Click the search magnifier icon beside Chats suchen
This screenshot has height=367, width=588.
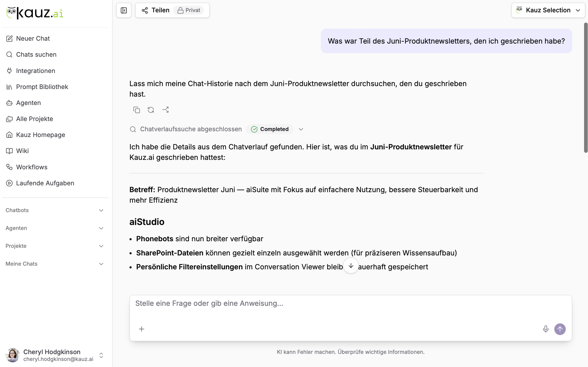point(9,55)
